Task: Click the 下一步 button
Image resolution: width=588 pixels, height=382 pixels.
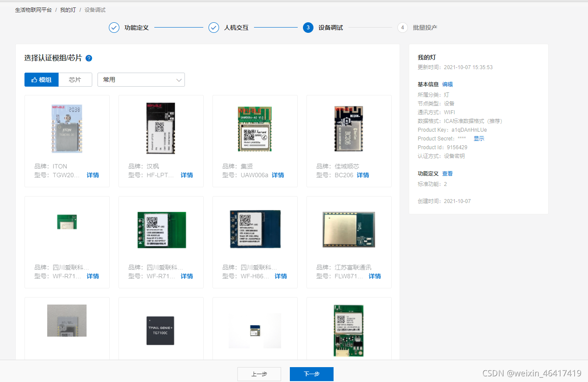Action: (x=312, y=374)
